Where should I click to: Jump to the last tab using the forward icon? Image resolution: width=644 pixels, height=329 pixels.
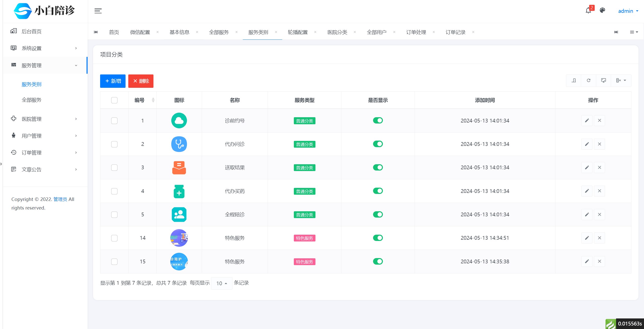(x=616, y=32)
